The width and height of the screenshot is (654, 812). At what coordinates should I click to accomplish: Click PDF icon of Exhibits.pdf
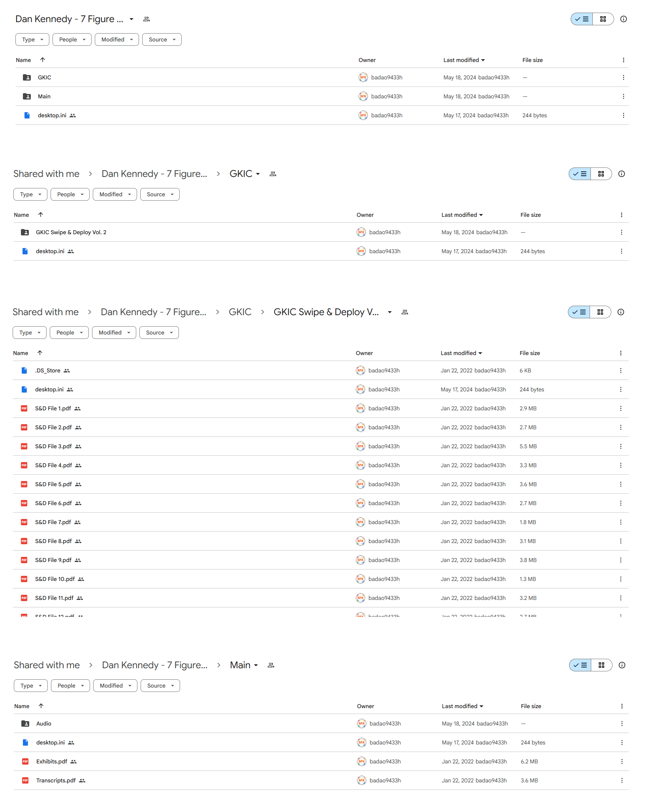coord(25,761)
